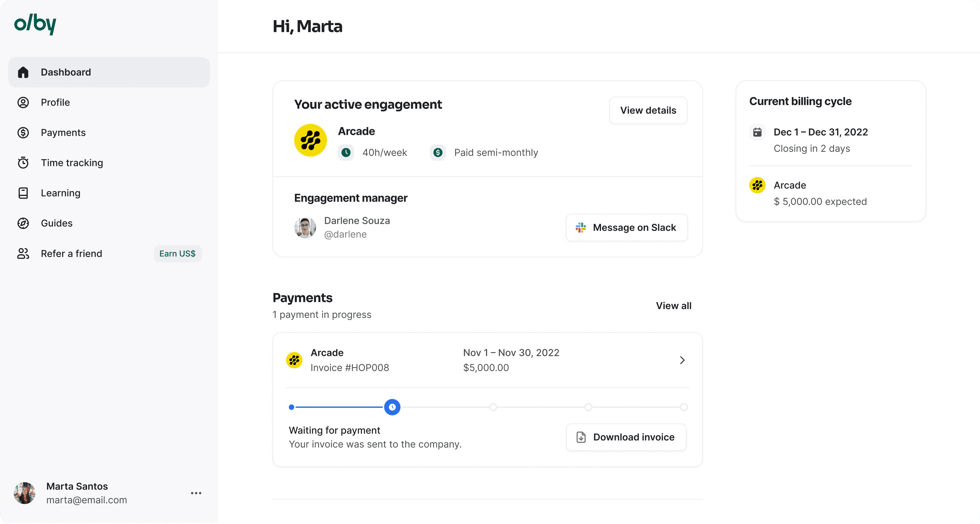The height and width of the screenshot is (524, 980).
Task: Click the Learning book icon
Action: 23,193
